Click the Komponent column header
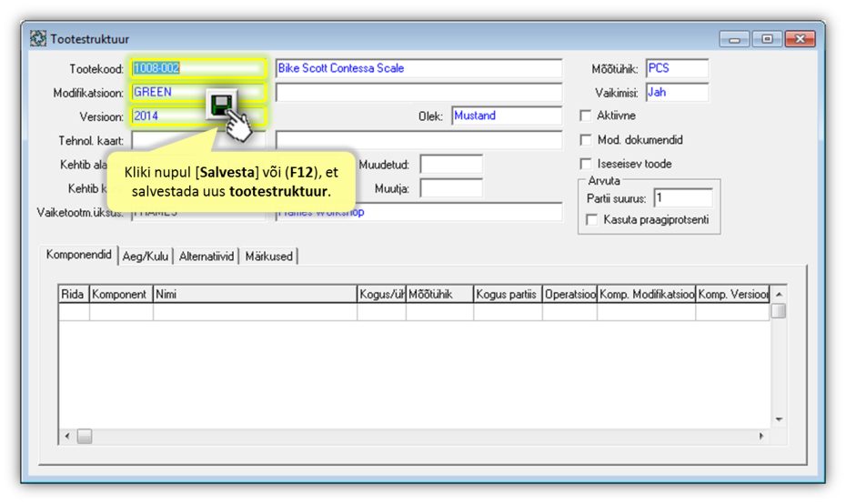This screenshot has height=504, width=846. tap(121, 294)
